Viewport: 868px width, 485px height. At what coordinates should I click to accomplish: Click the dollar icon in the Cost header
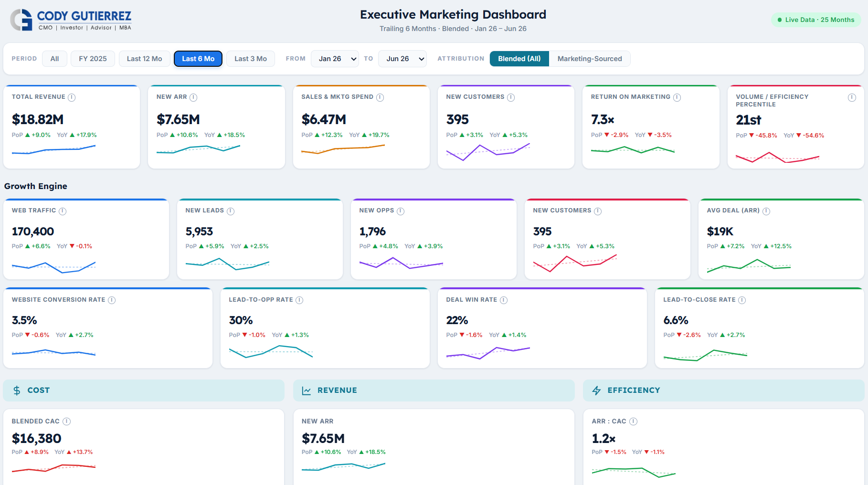pyautogui.click(x=17, y=390)
